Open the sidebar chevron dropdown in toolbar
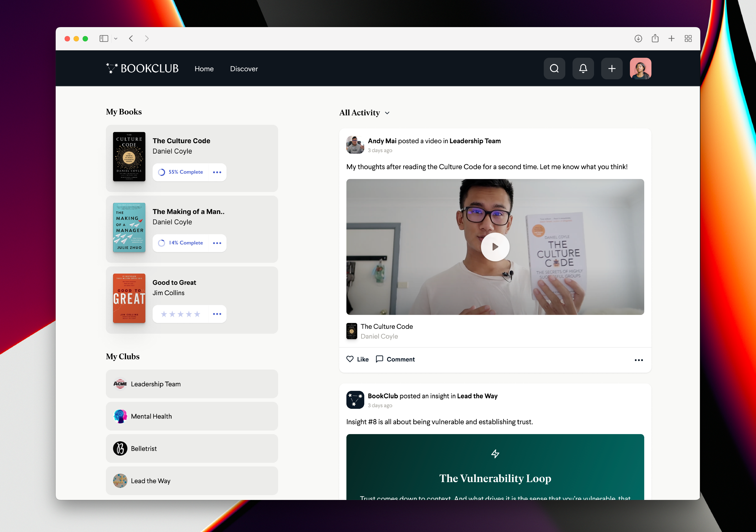756x532 pixels. [116, 39]
